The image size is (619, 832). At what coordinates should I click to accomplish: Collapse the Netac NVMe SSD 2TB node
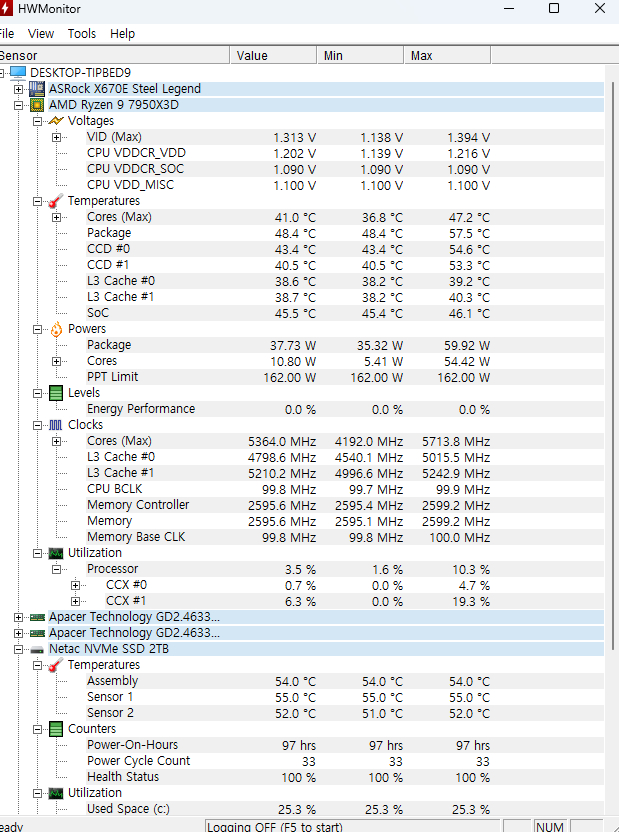(x=19, y=649)
